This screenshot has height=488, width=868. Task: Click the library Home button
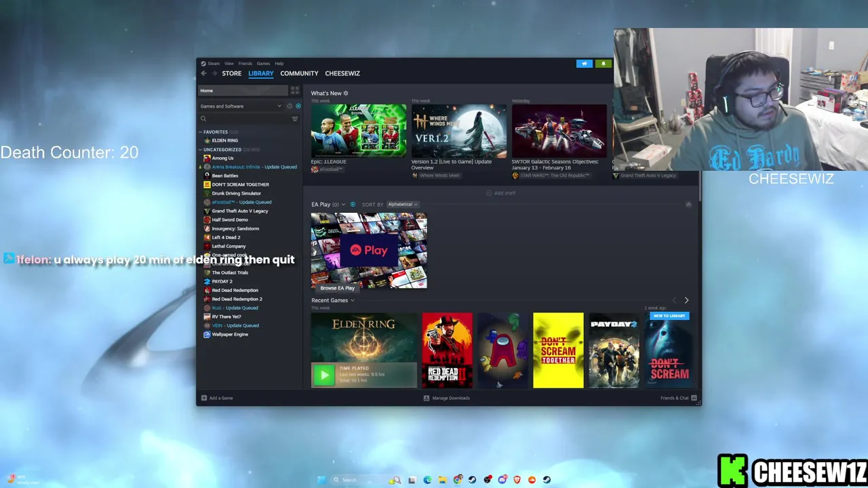click(x=243, y=90)
